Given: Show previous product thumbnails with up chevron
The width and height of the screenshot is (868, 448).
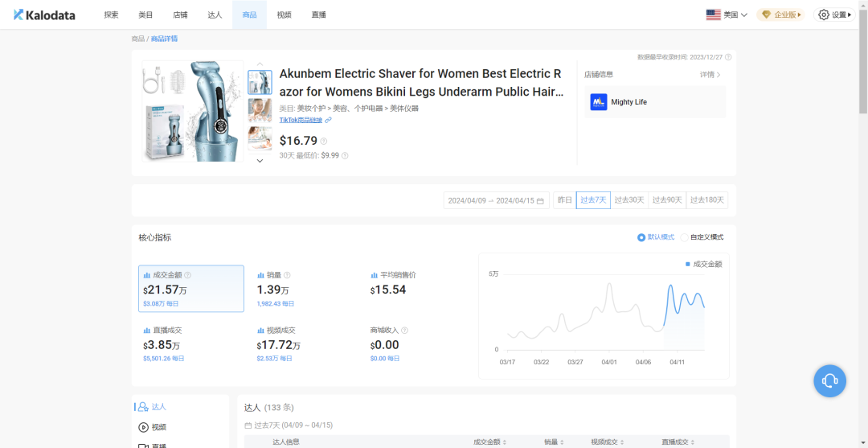Looking at the screenshot, I should [x=260, y=64].
